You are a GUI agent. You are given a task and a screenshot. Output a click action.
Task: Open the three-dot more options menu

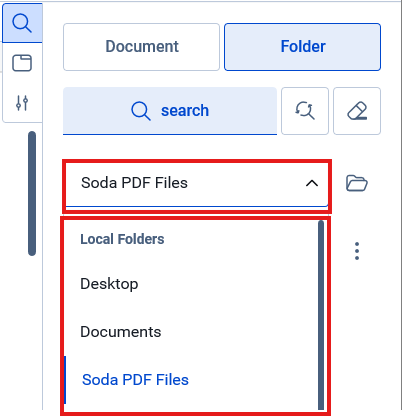(357, 251)
